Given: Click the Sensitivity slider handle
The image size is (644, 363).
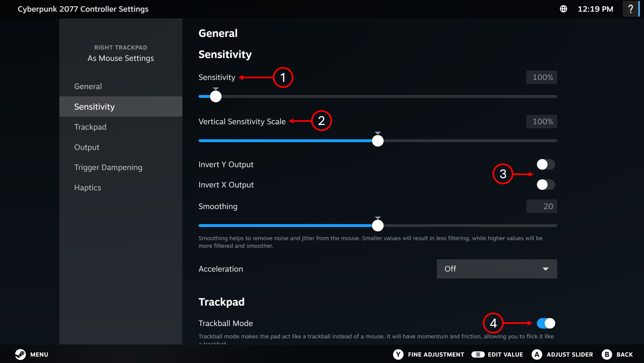Looking at the screenshot, I should [x=216, y=96].
